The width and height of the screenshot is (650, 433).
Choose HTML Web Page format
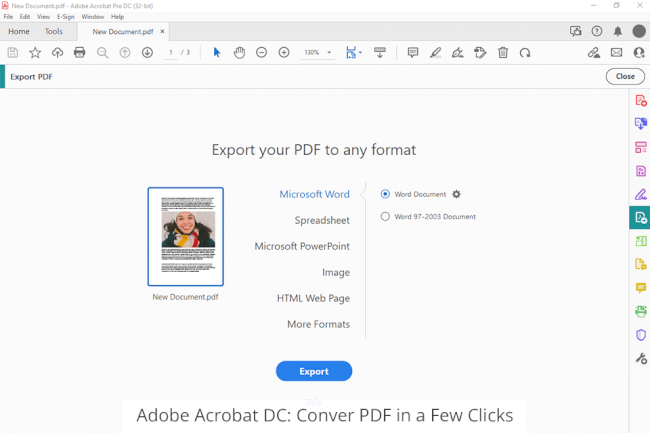pos(313,298)
